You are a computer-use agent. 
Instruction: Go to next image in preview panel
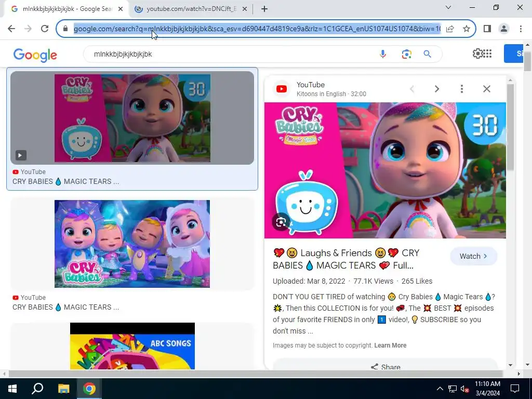tap(436, 89)
